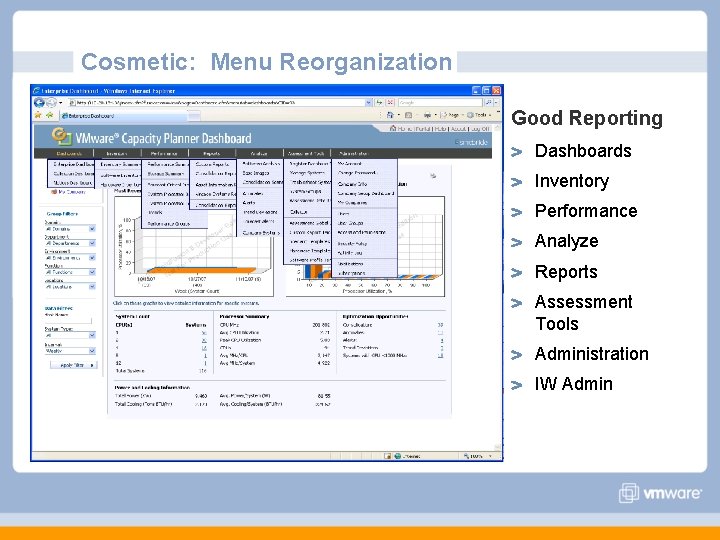
Task: Click the IE toolbar Home icon
Action: point(390,115)
